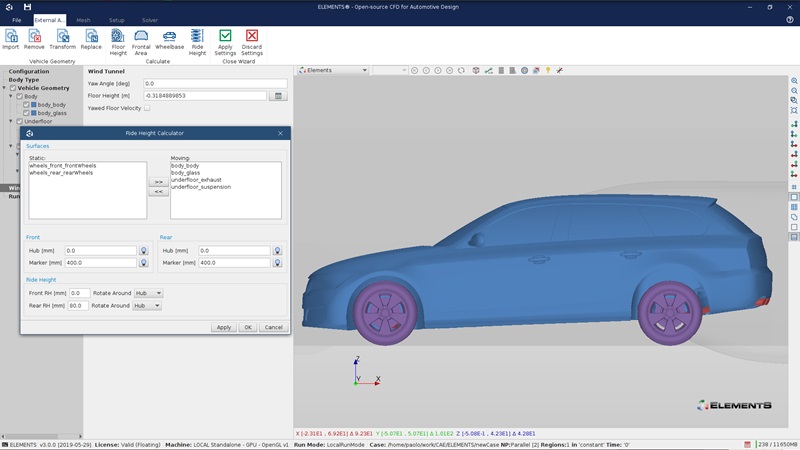Move surface to Moving with >> button
This screenshot has width=800, height=450.
[159, 182]
